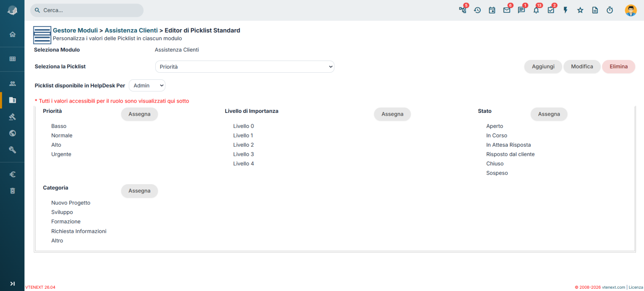The width and height of the screenshot is (644, 291).
Task: Click the Sviluppo category value
Action: (x=62, y=212)
